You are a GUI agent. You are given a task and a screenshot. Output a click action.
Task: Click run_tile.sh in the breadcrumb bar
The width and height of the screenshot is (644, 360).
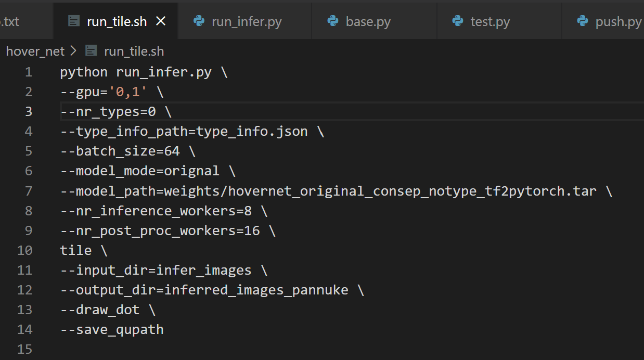[x=134, y=50]
